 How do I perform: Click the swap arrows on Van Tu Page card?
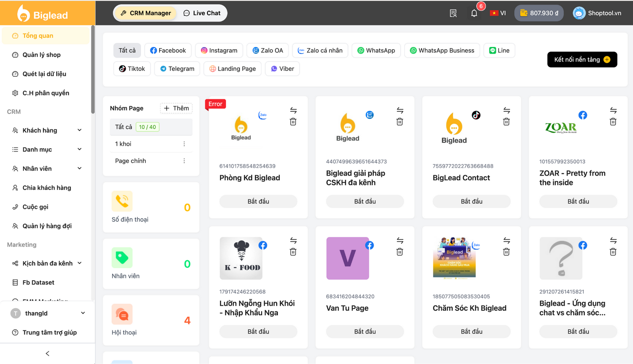click(x=400, y=241)
